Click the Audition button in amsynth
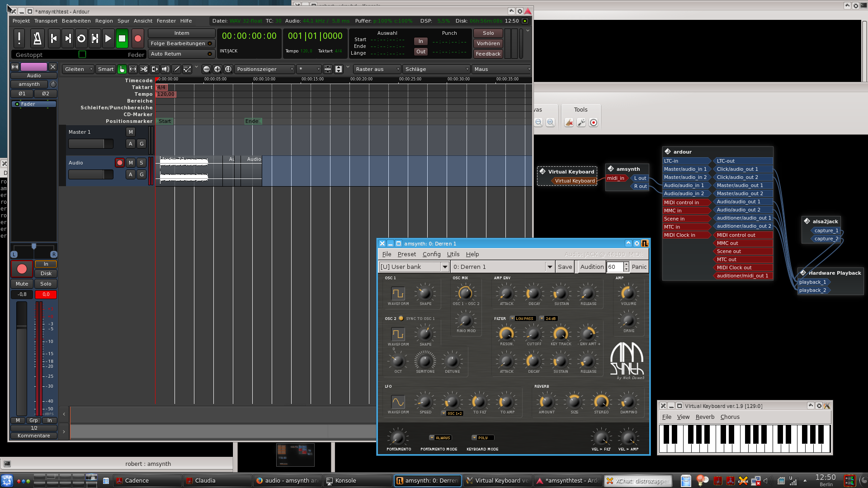This screenshot has width=868, height=488. tap(591, 267)
